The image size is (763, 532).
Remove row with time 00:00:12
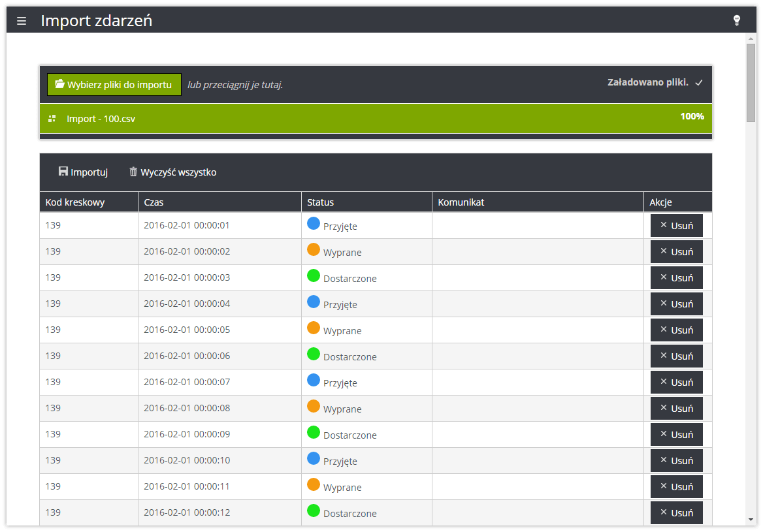676,512
